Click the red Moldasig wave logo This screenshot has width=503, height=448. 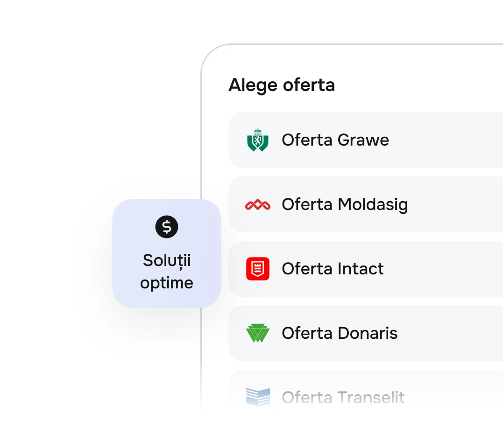click(x=258, y=205)
